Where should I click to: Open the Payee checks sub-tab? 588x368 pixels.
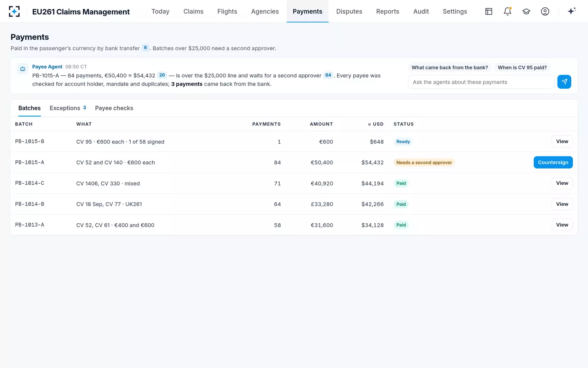click(114, 108)
